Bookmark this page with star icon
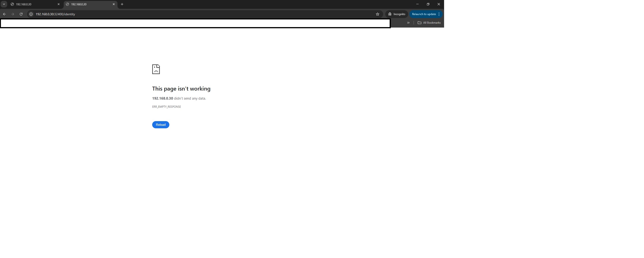The image size is (644, 258). pos(378,14)
